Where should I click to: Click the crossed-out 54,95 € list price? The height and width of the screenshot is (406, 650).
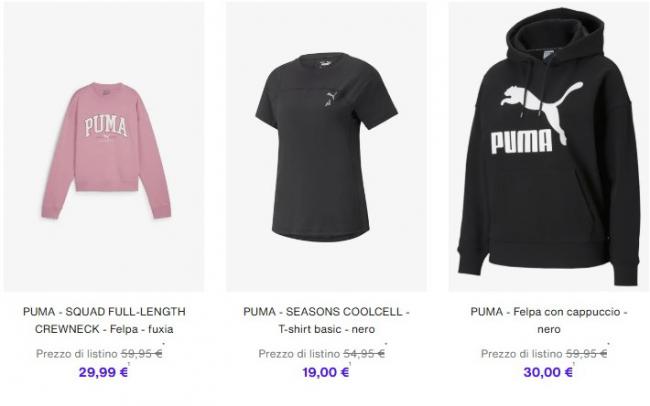click(364, 354)
